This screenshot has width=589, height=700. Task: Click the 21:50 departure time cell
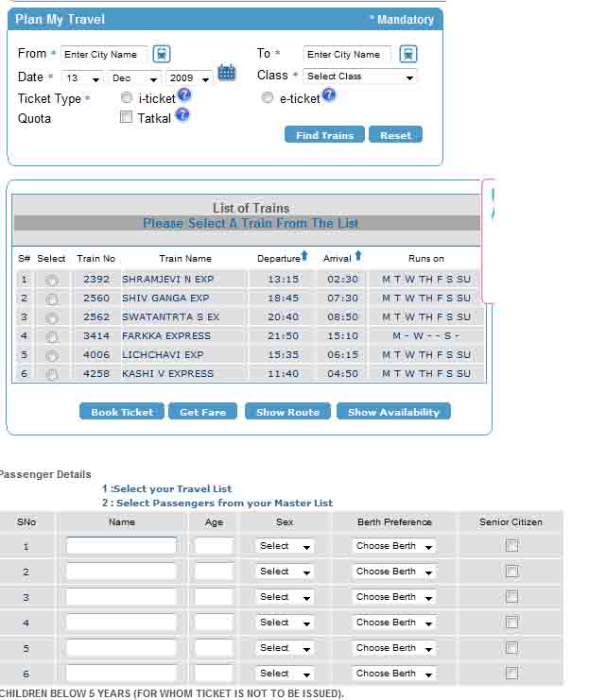283,336
